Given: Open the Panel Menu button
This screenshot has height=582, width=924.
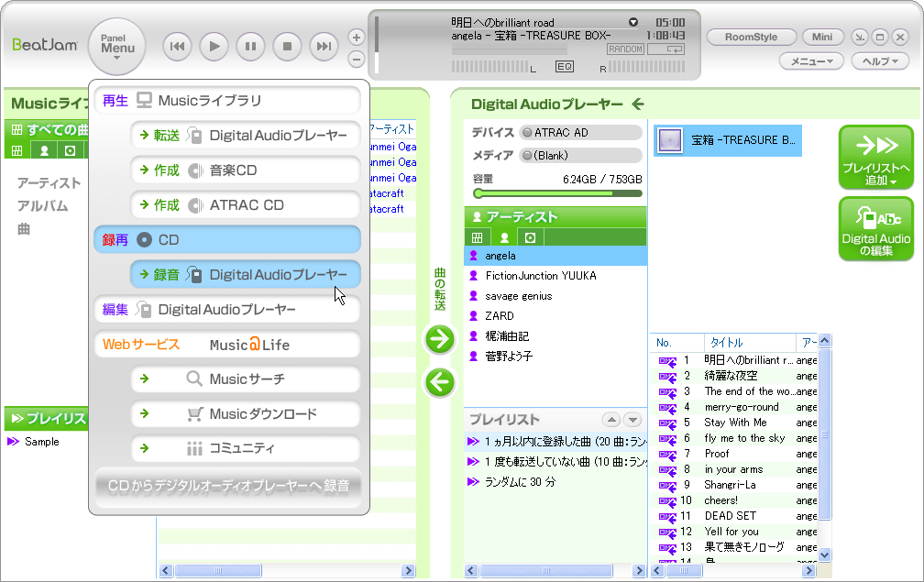Looking at the screenshot, I should pos(117,47).
